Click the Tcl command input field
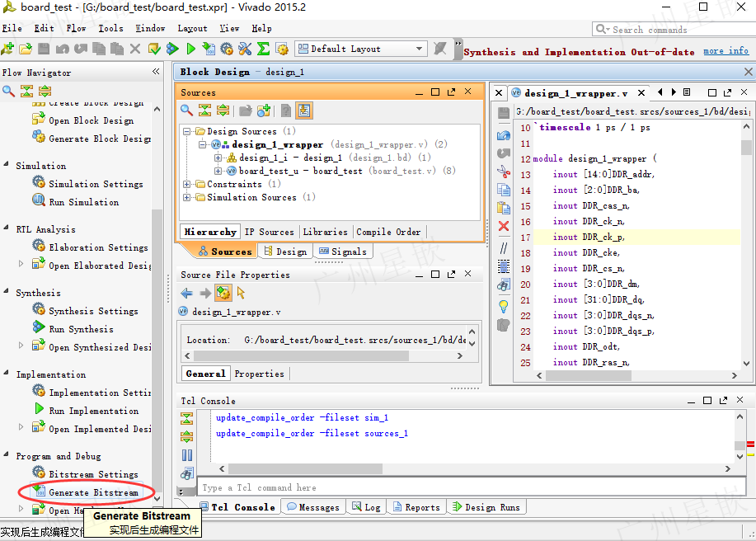756x541 pixels. pos(471,487)
